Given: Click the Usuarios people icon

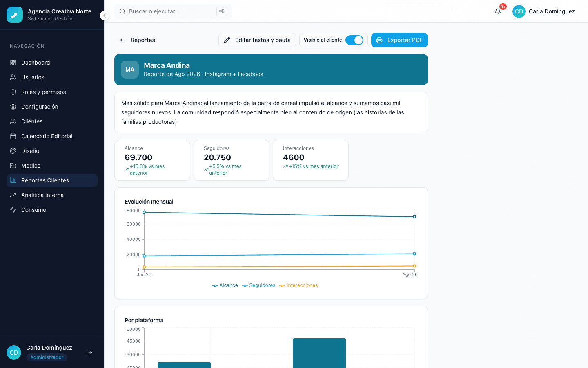Looking at the screenshot, I should click(x=13, y=77).
